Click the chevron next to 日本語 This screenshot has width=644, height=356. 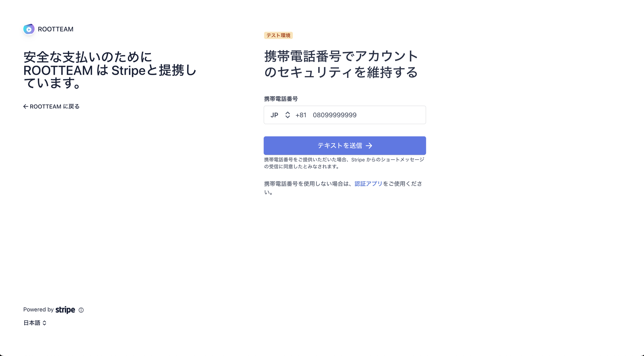[x=44, y=323]
